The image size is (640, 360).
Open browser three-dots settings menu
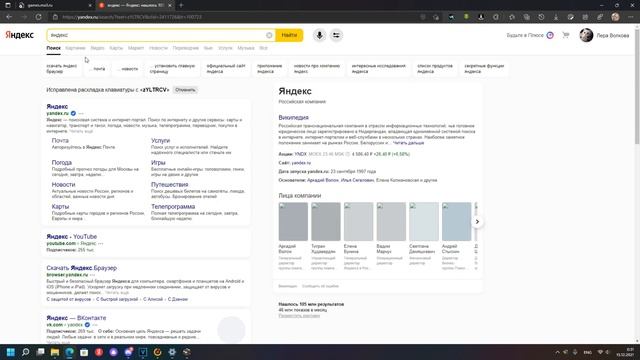pyautogui.click(x=631, y=17)
